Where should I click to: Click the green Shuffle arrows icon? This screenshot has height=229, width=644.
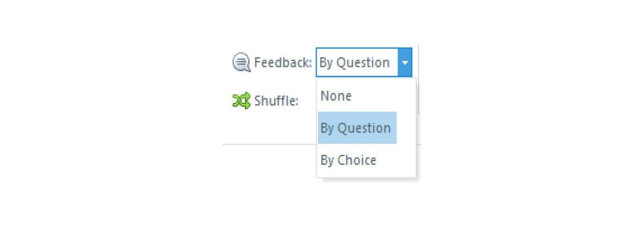point(241,100)
